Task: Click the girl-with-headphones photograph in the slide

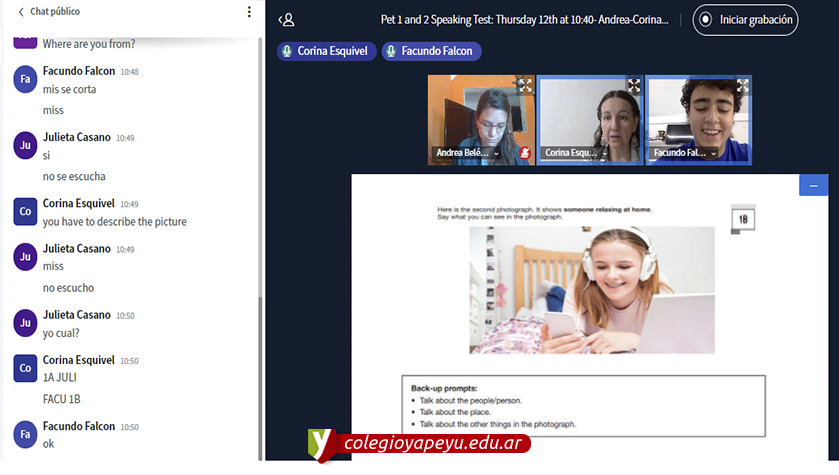Action: coord(592,289)
